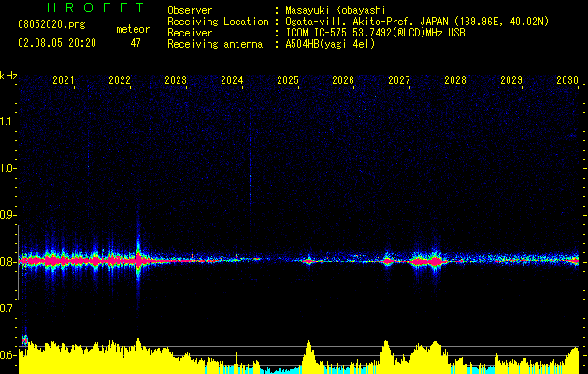Screen dimensions: 588x374
Task: Select the ICOM IC-575 receiver text
Action: coord(375,33)
